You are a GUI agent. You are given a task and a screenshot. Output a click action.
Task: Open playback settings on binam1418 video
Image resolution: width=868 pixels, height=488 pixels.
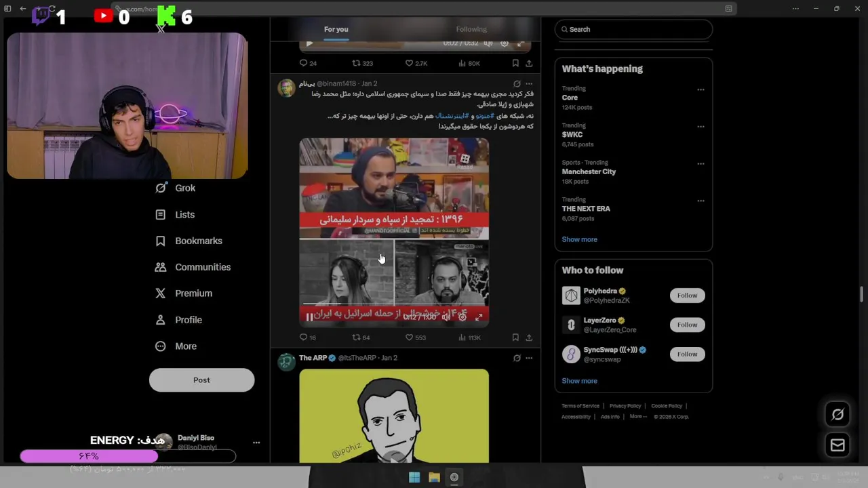[462, 317]
